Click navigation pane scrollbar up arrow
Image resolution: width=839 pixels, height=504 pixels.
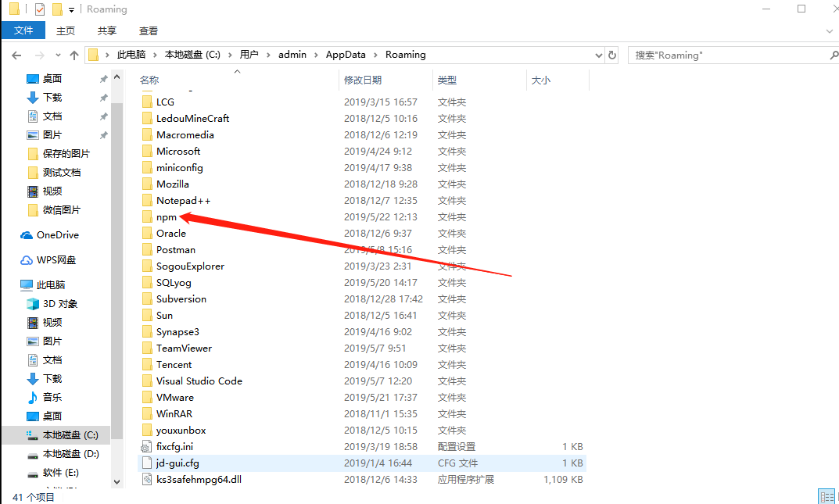coord(117,77)
